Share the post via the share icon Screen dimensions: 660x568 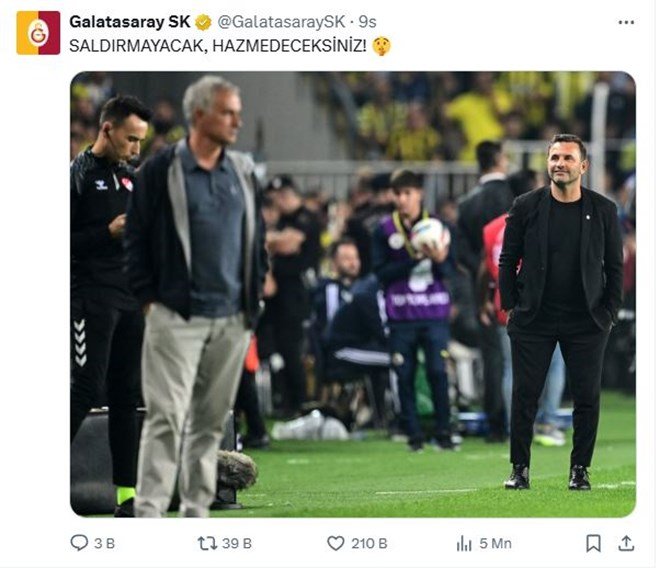626,543
